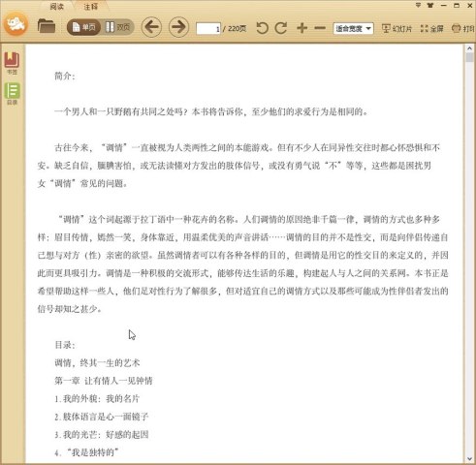Zoom out with the minus icon

[320, 28]
